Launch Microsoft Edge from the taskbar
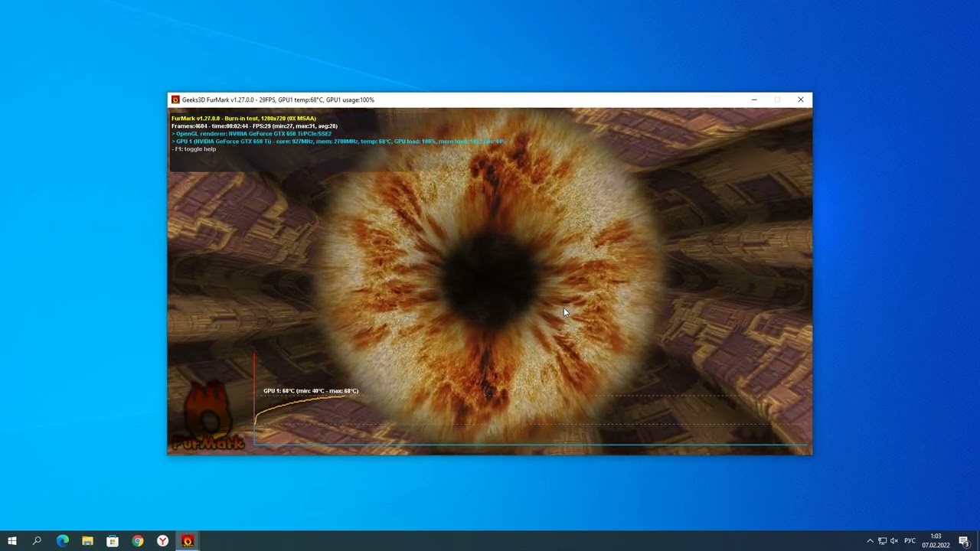Viewport: 980px width, 551px height. tap(63, 541)
